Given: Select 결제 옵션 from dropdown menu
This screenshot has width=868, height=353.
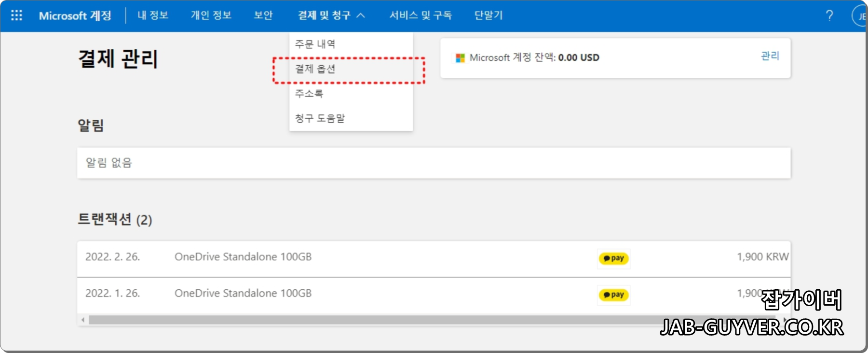Looking at the screenshot, I should [x=351, y=69].
